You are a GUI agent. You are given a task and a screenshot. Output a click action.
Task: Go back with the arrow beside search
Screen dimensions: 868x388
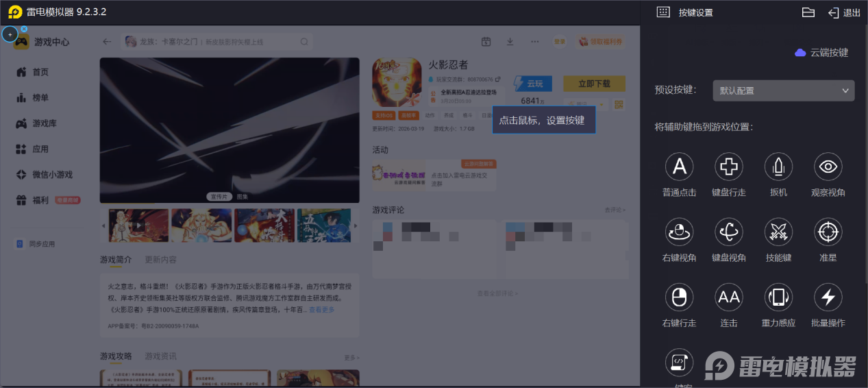click(x=107, y=42)
